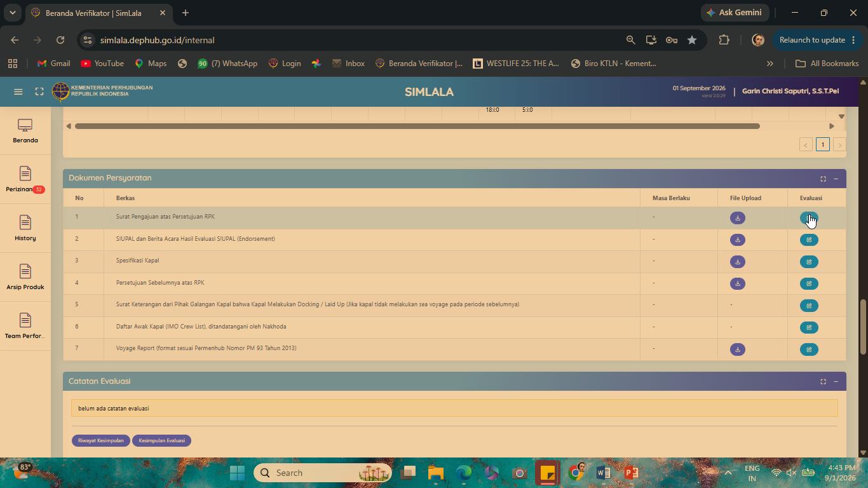Collapse the Dokumen Persyaratan panel
The width and height of the screenshot is (868, 488).
tap(836, 179)
